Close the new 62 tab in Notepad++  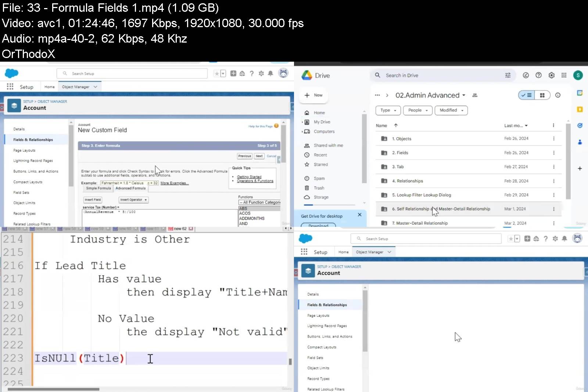(x=191, y=229)
